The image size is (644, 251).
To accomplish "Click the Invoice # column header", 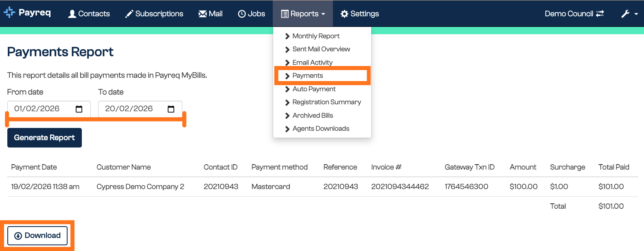I will tap(386, 167).
